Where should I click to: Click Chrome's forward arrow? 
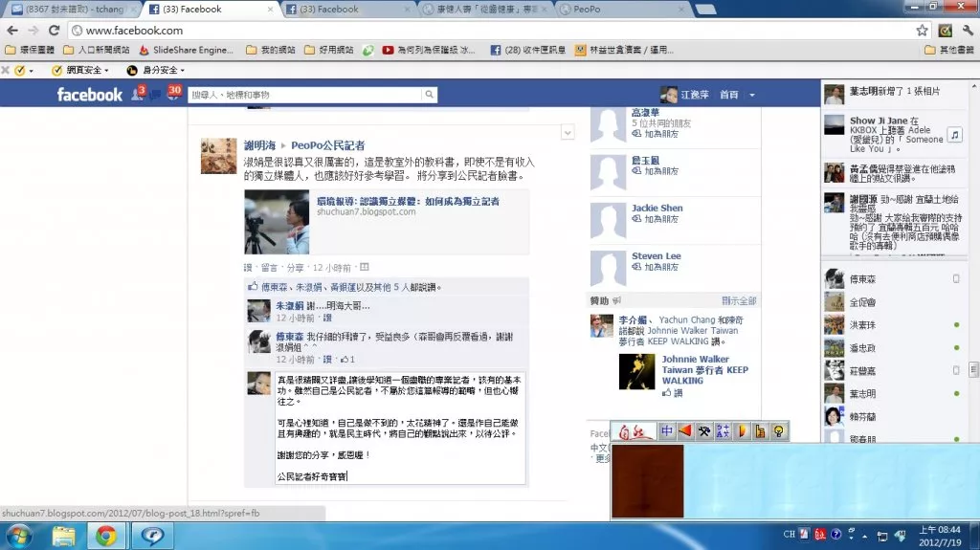click(x=33, y=31)
